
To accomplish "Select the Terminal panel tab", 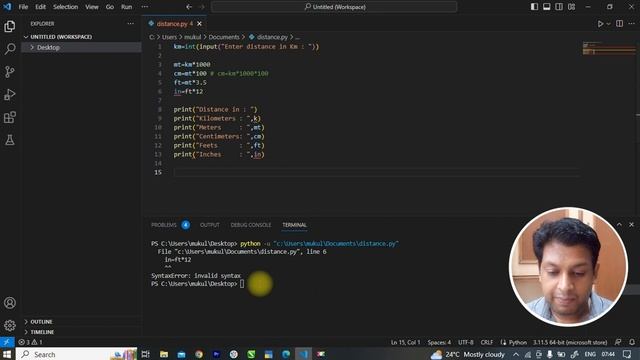I will pos(294,225).
